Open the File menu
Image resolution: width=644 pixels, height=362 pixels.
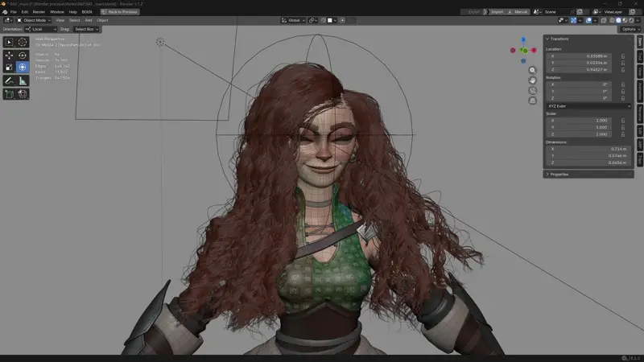point(13,12)
